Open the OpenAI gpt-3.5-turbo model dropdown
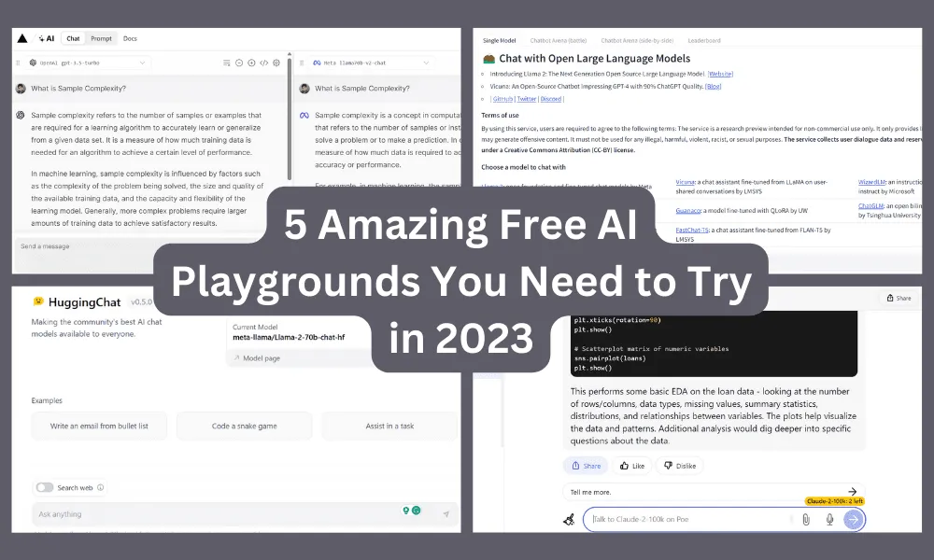This screenshot has width=934, height=560. coord(88,63)
